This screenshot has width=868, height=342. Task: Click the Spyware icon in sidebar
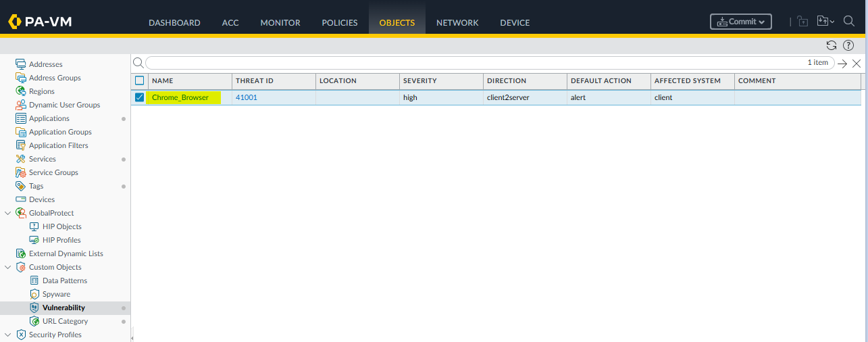(34, 294)
